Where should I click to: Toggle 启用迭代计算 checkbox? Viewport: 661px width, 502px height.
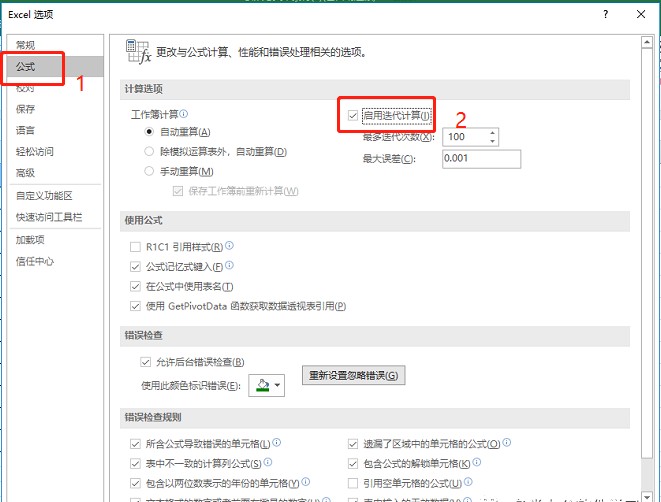click(353, 115)
